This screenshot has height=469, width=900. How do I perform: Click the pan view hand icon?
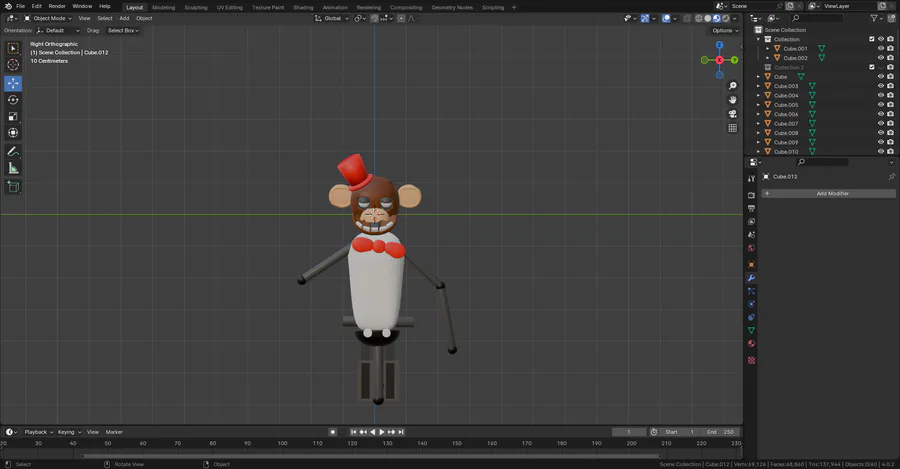tap(732, 100)
